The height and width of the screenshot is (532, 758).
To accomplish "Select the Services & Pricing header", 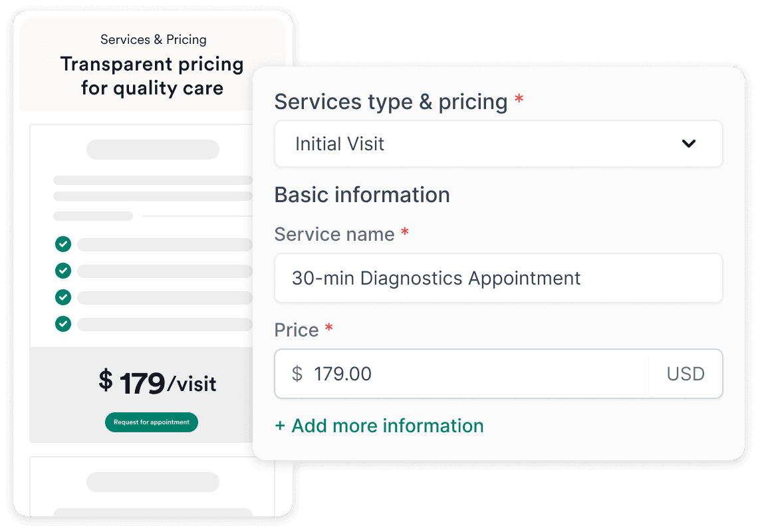I will (x=153, y=39).
